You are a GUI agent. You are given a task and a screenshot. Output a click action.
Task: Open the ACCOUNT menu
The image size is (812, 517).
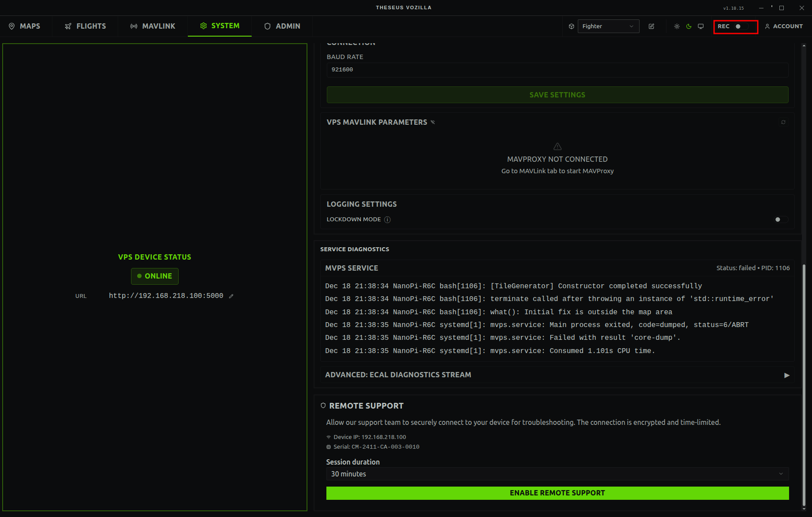(784, 26)
